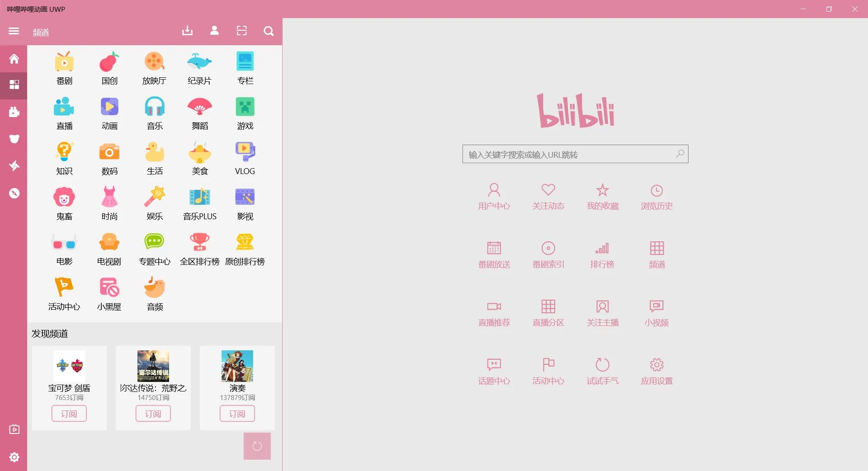Open the 小黑屋 section
Viewport: 868px width, 471px height.
click(108, 293)
